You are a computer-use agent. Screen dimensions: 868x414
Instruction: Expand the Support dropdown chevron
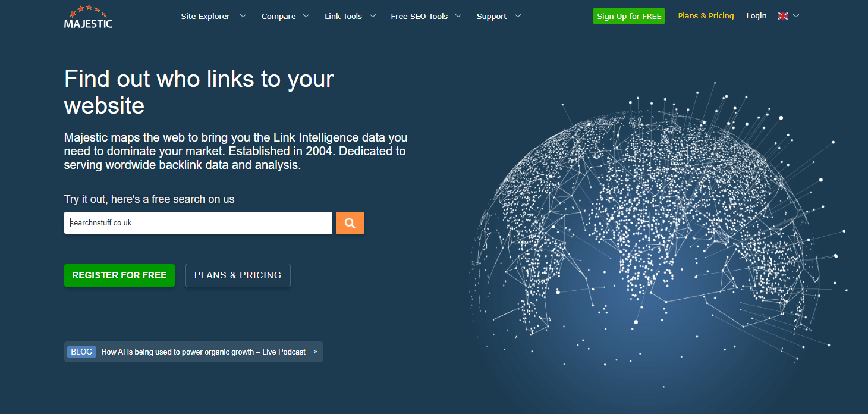coord(517,16)
